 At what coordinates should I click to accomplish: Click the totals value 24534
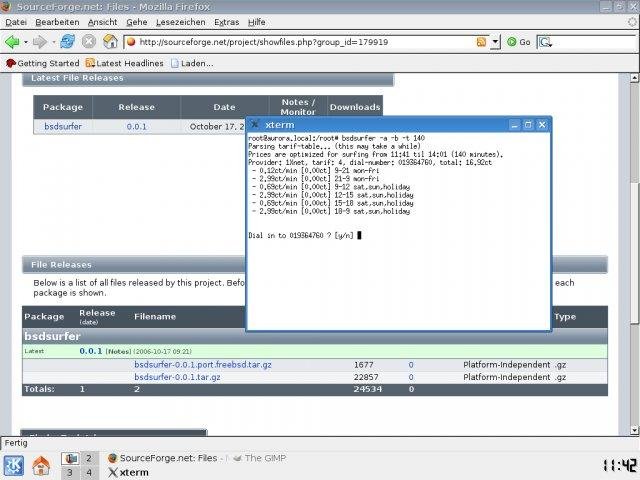(x=368, y=389)
